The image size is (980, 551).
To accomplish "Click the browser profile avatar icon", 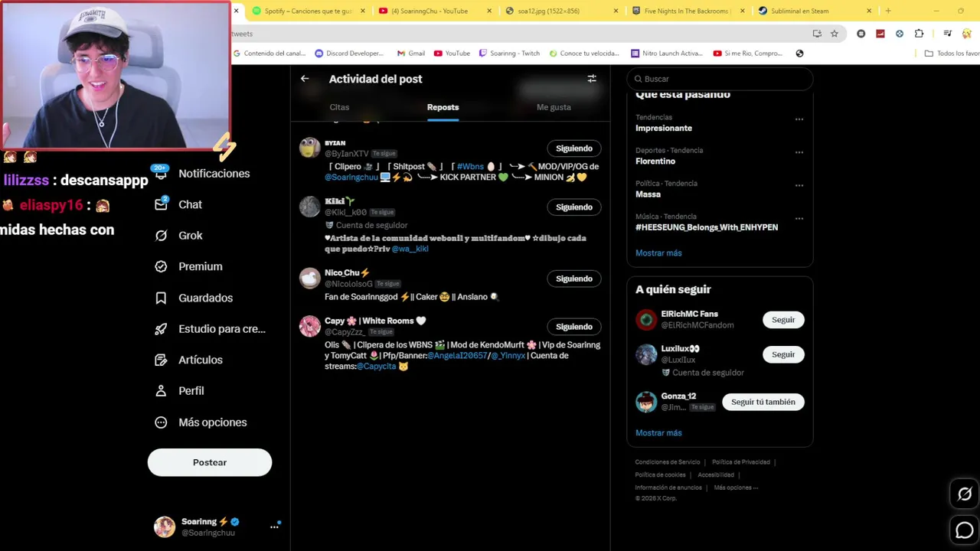I will (966, 34).
